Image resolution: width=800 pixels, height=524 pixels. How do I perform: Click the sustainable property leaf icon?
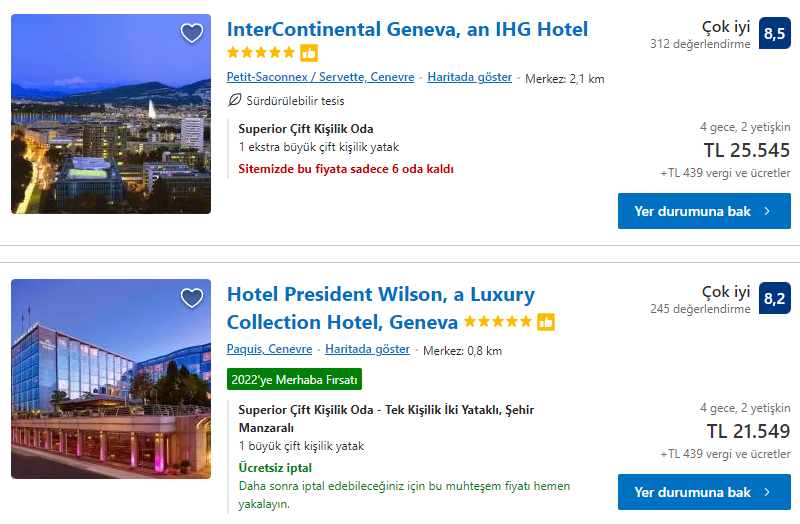point(235,100)
